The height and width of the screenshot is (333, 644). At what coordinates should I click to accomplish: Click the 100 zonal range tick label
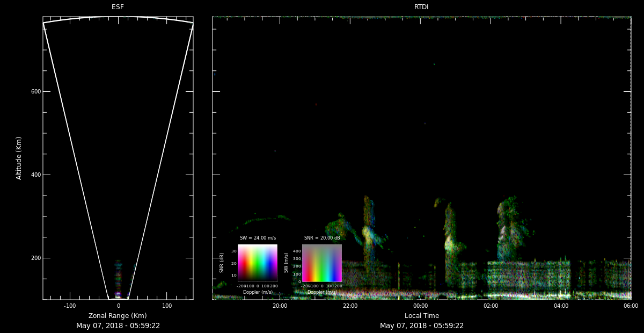click(x=167, y=306)
